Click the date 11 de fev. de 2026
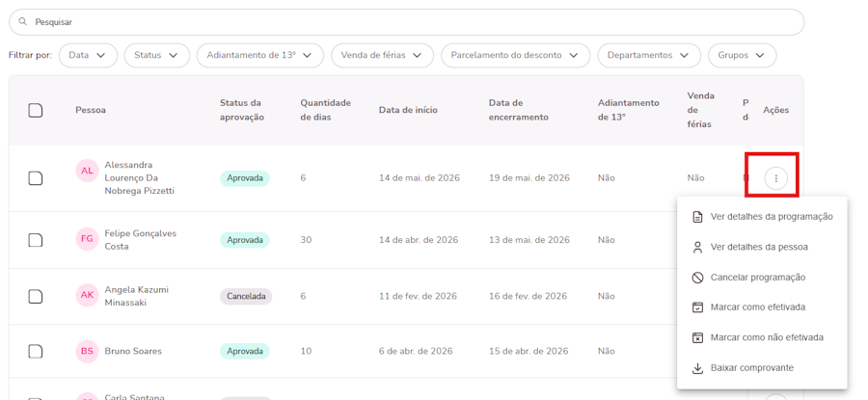 tap(418, 296)
